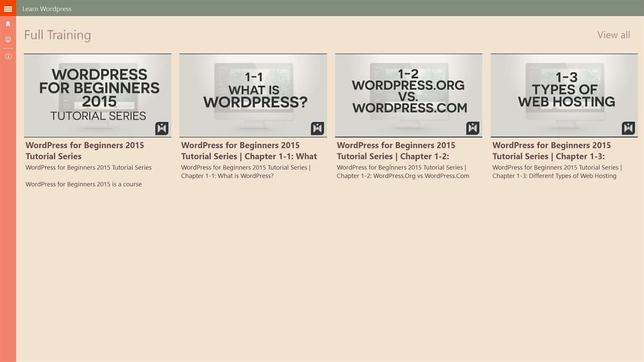This screenshot has height=362, width=644.
Task: Open the 'WordPress for Beginners 2015 Tutorial Series' thumbnail
Action: [x=97, y=95]
